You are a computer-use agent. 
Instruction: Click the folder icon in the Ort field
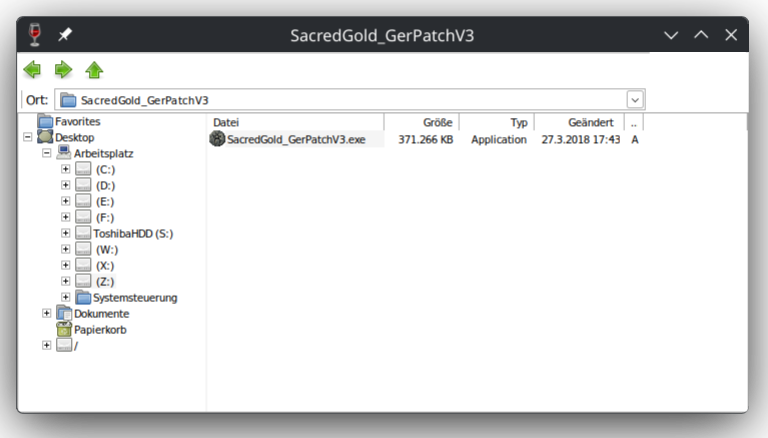[68, 100]
